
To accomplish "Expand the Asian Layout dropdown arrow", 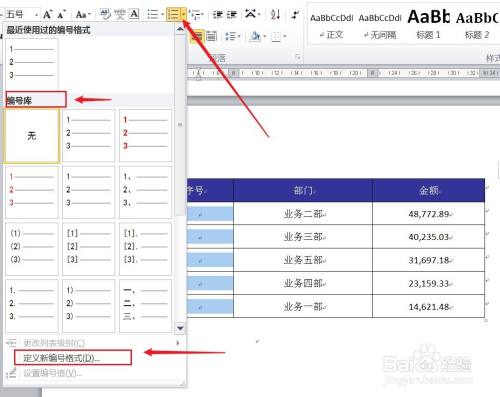I will click(x=259, y=15).
